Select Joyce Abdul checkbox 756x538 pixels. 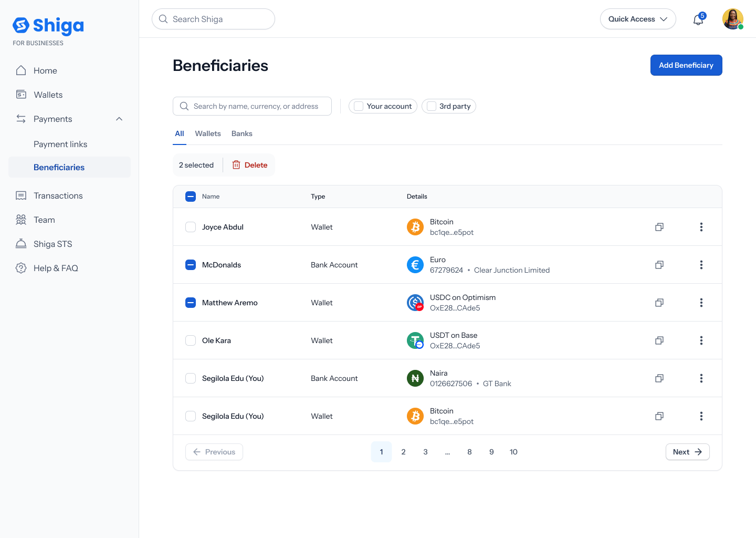(x=191, y=227)
